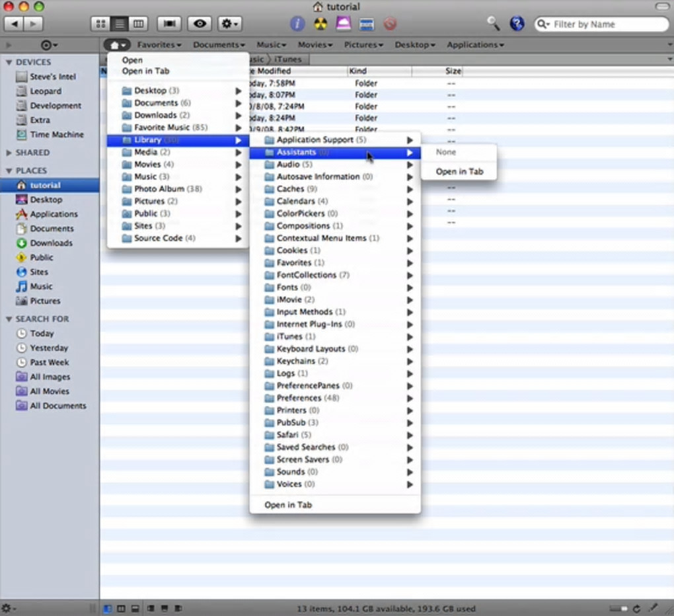Open the toolbar action gear dropdown
Screen dimensions: 674x616
coord(229,24)
